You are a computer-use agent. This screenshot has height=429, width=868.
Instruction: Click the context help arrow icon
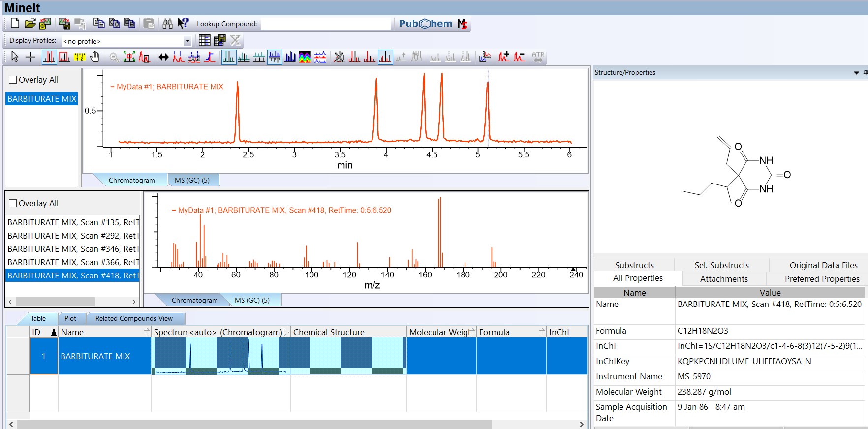[x=183, y=23]
